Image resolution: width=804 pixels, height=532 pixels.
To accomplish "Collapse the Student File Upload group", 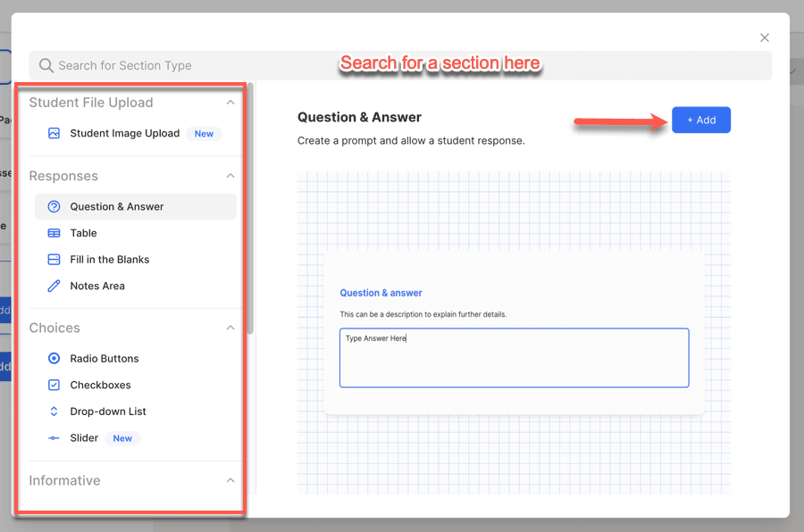I will (x=230, y=103).
